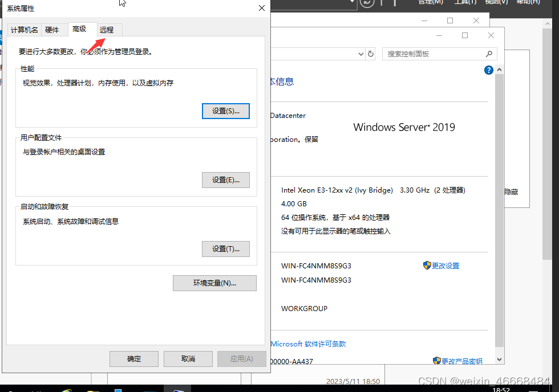
Task: Click the Server Manager refresh circle icon
Action: 367,2
